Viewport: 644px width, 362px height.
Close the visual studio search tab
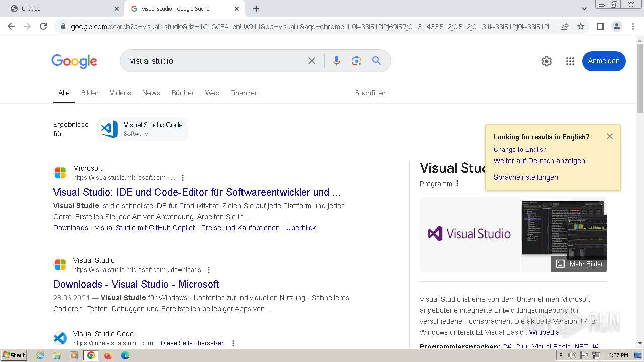[237, 9]
